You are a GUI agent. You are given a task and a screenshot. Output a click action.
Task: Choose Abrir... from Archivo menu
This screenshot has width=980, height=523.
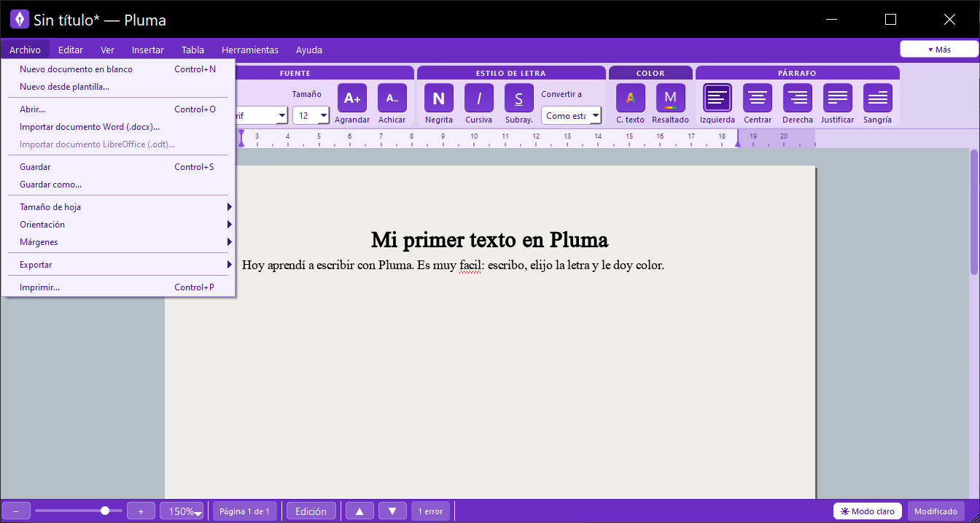[x=118, y=109]
